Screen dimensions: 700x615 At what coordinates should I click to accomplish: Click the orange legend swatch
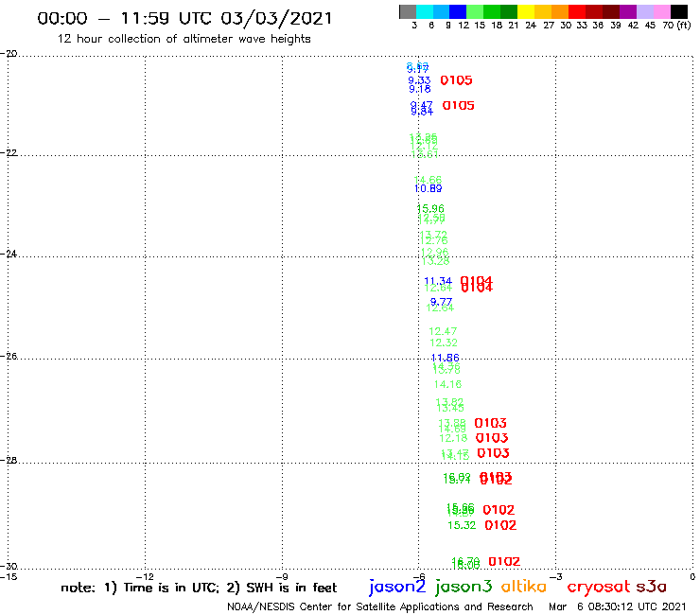click(560, 11)
